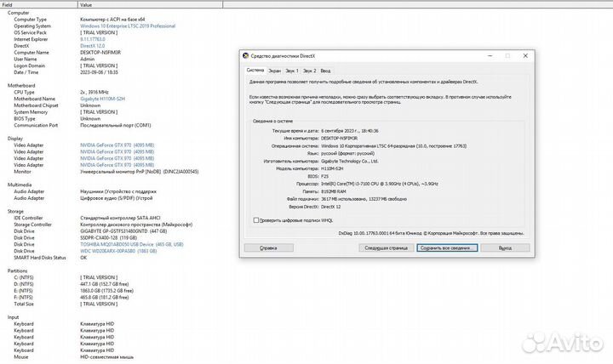This screenshot has height=364, width=613.
Task: Sort by the Field column header
Action: [x=38, y=5]
